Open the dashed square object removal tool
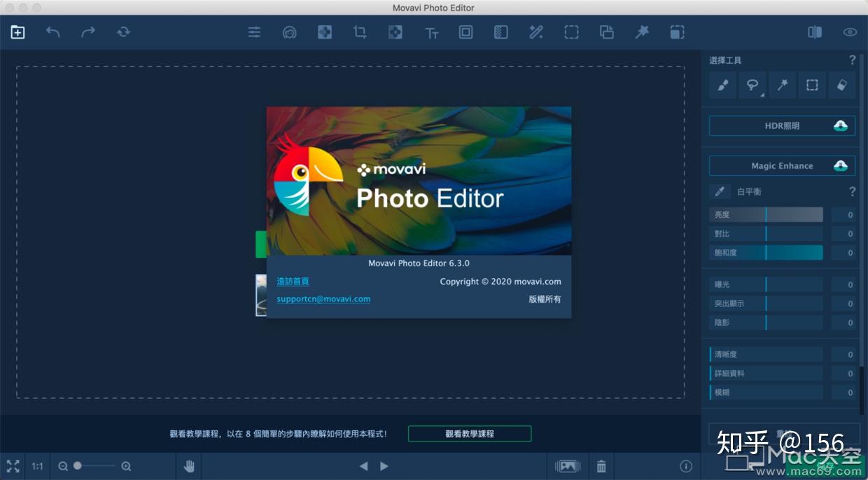The width and height of the screenshot is (868, 480). 572,32
